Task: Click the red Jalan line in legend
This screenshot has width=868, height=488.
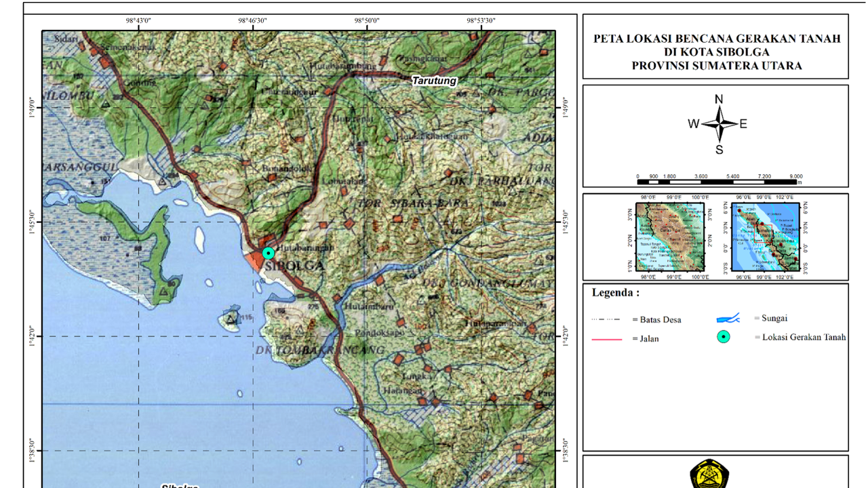Action: [x=608, y=338]
